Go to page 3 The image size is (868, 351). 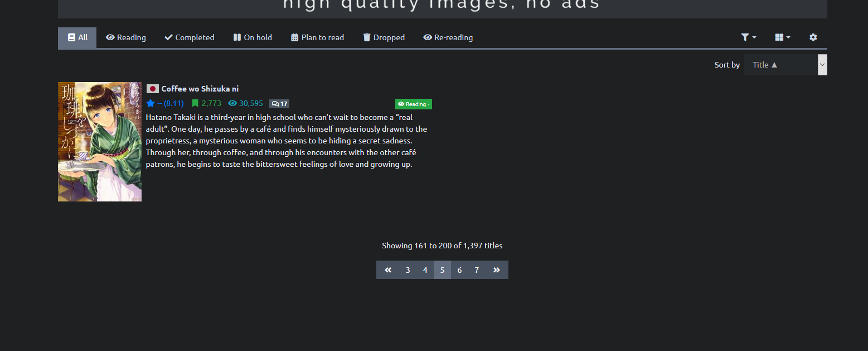click(x=408, y=270)
